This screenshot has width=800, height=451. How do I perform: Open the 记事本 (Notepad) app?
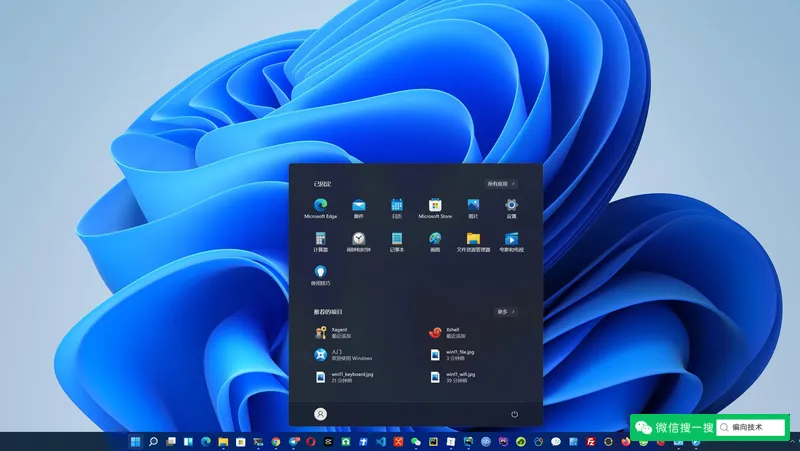pos(397,242)
